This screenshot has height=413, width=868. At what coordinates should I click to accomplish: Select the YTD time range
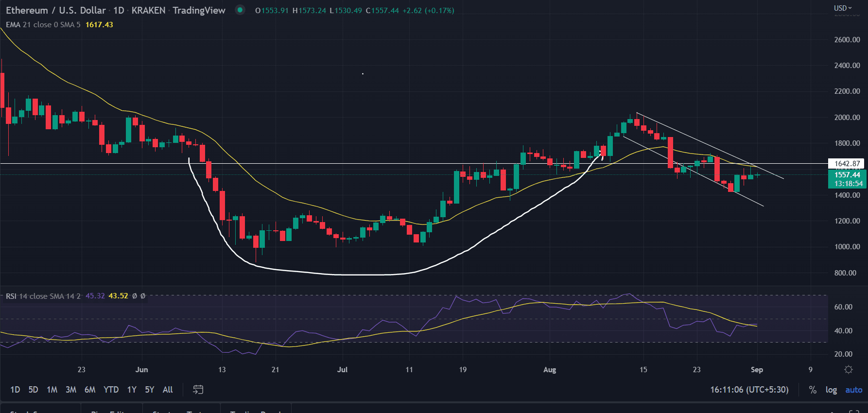(111, 390)
